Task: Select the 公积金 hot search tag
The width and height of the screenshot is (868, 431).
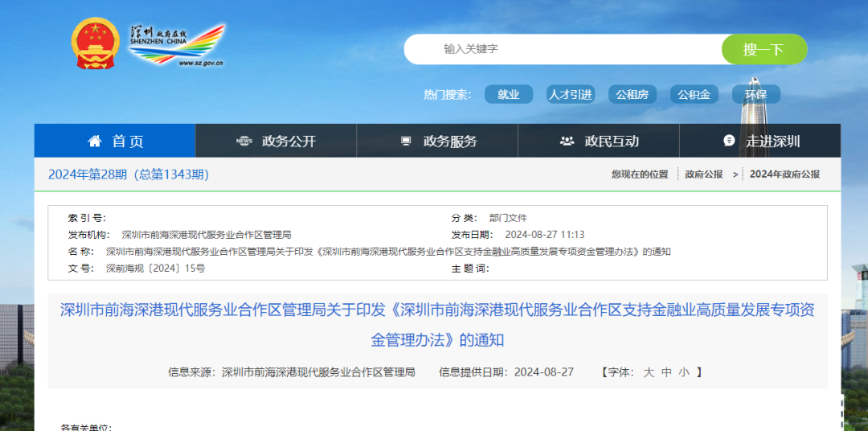Action: pyautogui.click(x=694, y=94)
